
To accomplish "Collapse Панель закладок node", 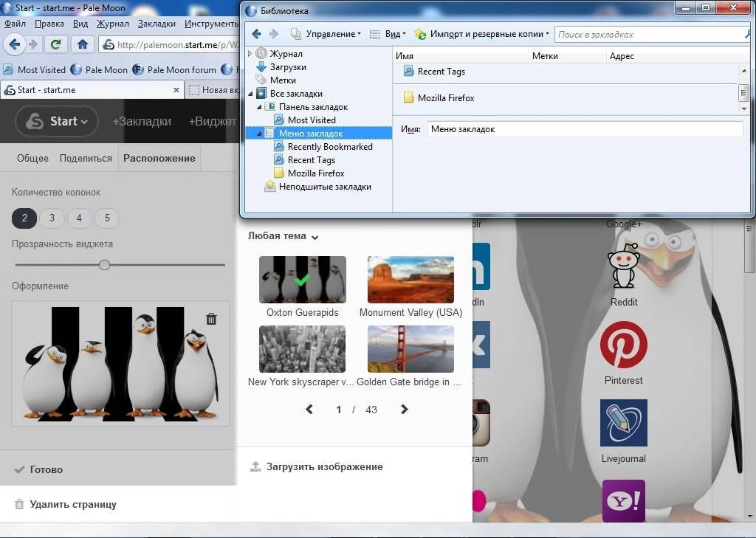I will pos(259,107).
